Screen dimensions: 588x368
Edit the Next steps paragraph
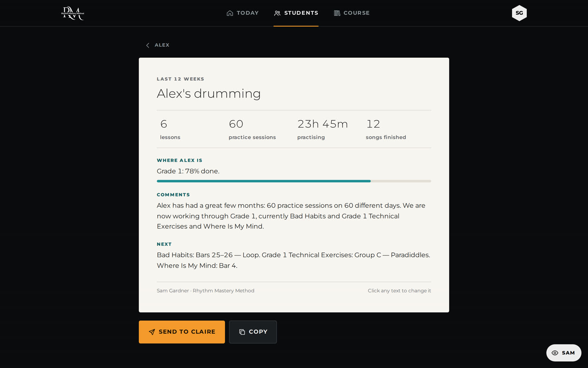point(294,260)
